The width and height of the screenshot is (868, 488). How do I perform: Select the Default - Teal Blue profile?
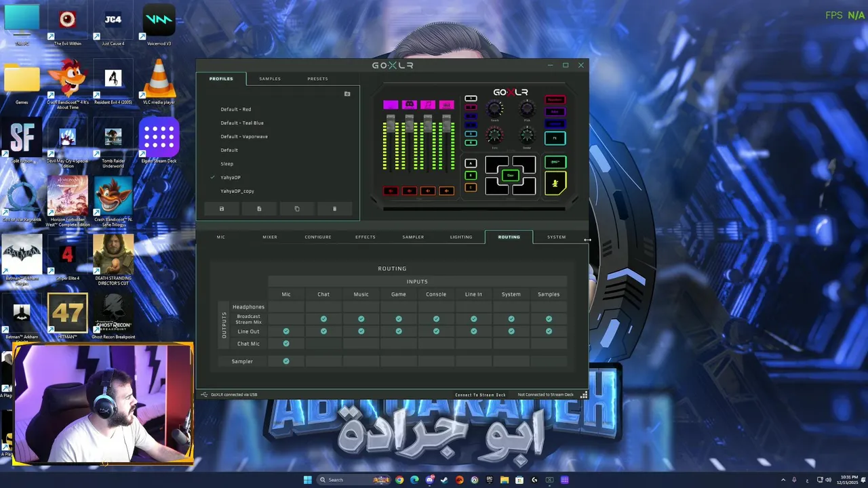[242, 123]
